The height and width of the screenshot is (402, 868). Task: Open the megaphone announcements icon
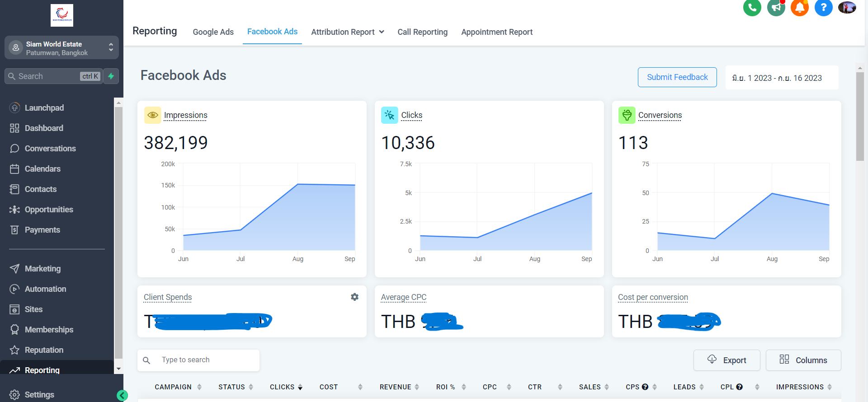pyautogui.click(x=776, y=8)
